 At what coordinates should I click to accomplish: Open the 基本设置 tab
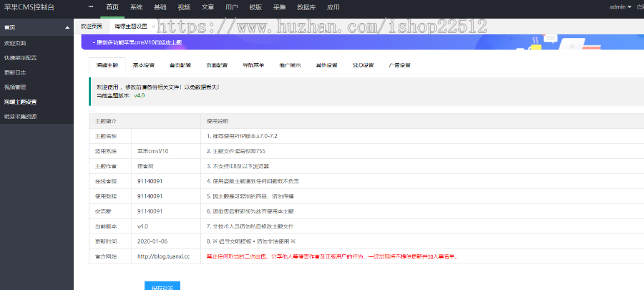click(x=144, y=65)
